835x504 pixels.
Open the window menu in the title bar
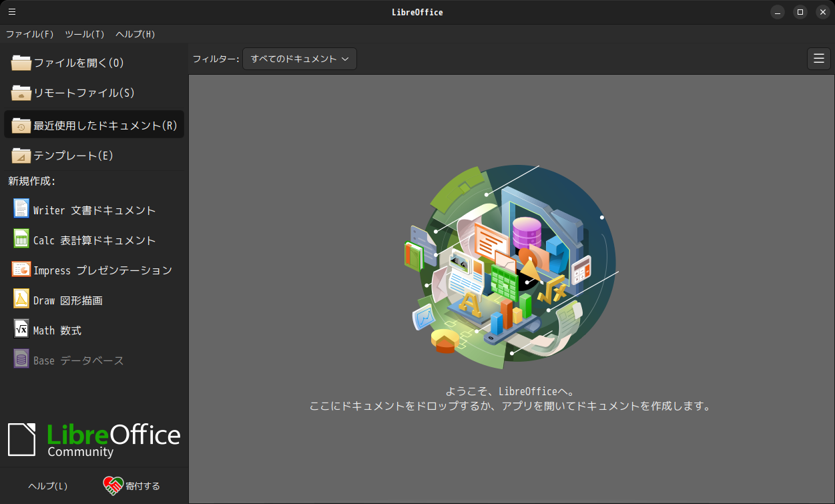(12, 12)
